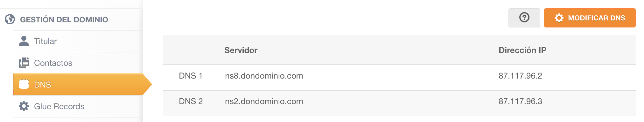This screenshot has width=644, height=122.
Task: Click the Servidor column header
Action: click(x=241, y=50)
